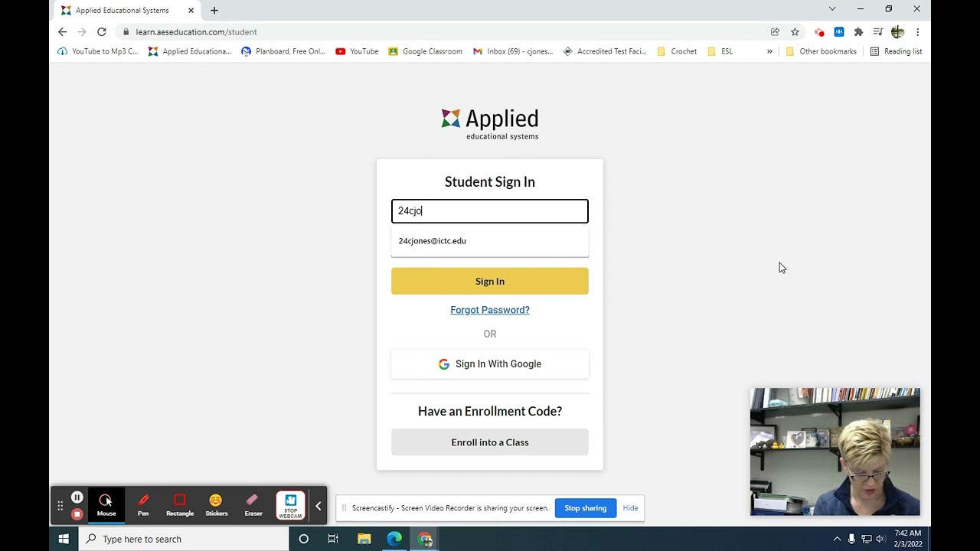Bookmark this page with the star icon

[795, 32]
